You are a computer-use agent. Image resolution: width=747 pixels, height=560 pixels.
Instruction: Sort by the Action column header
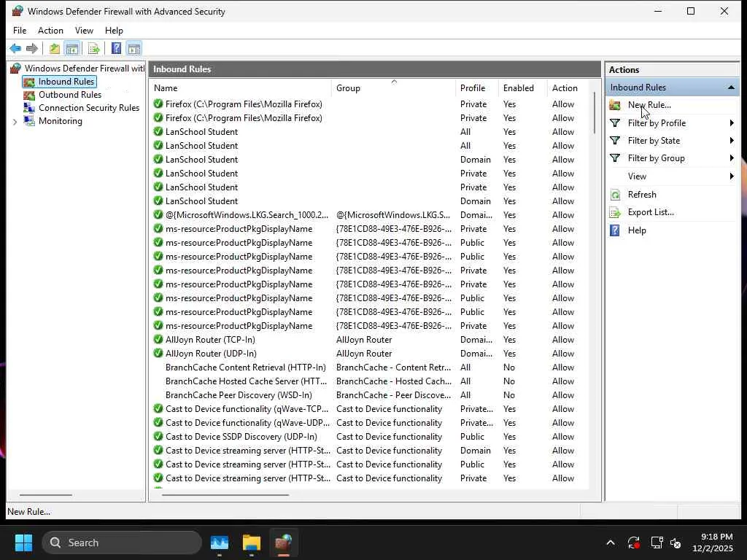coord(568,88)
